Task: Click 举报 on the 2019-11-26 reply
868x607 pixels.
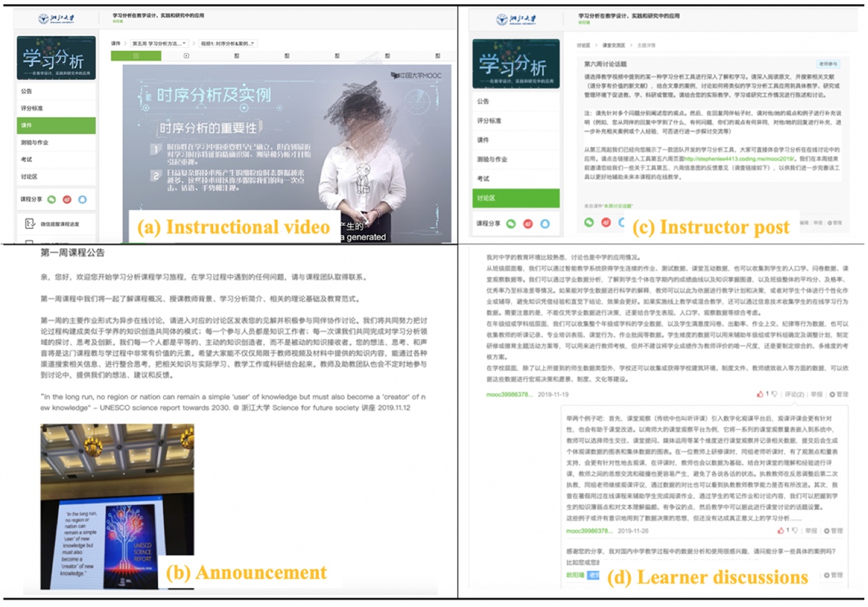Action: (x=811, y=531)
